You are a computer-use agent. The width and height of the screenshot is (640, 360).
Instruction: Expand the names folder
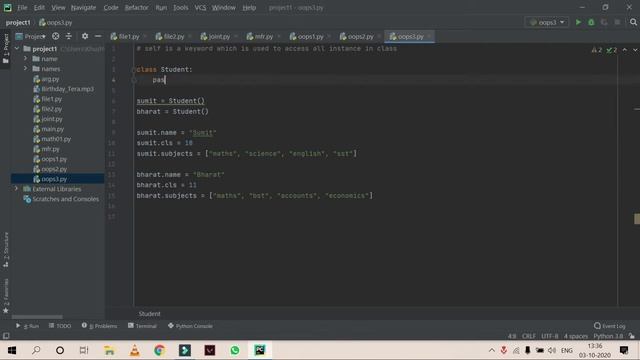click(25, 69)
